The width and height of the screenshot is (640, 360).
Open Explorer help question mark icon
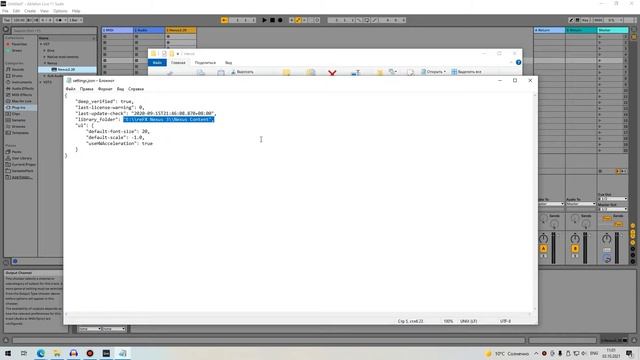[518, 62]
